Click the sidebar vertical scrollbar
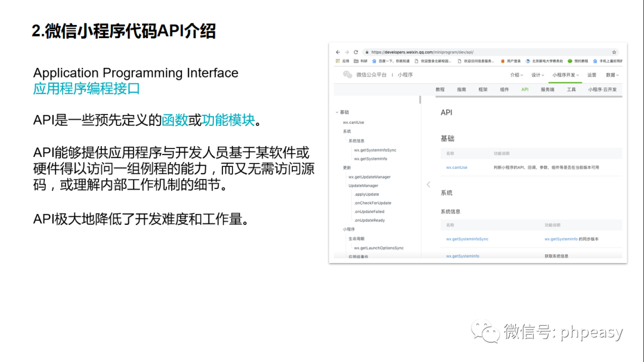 click(x=420, y=100)
